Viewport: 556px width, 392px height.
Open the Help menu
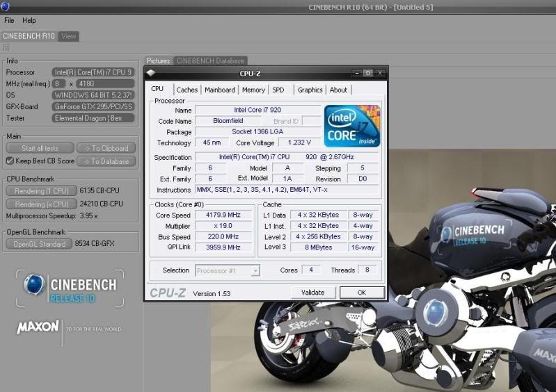pos(29,21)
